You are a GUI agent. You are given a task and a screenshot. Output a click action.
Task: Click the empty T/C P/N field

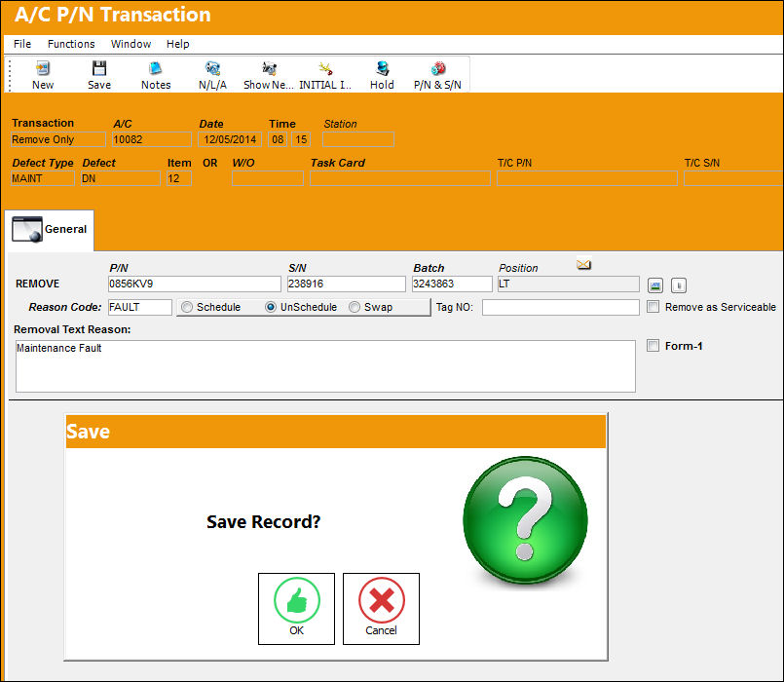587,178
